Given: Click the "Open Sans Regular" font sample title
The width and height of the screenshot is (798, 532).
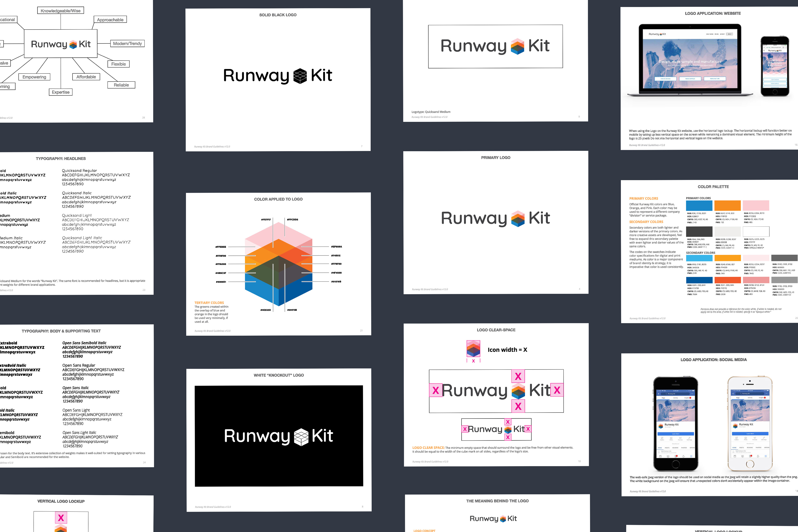Looking at the screenshot, I should point(79,365).
